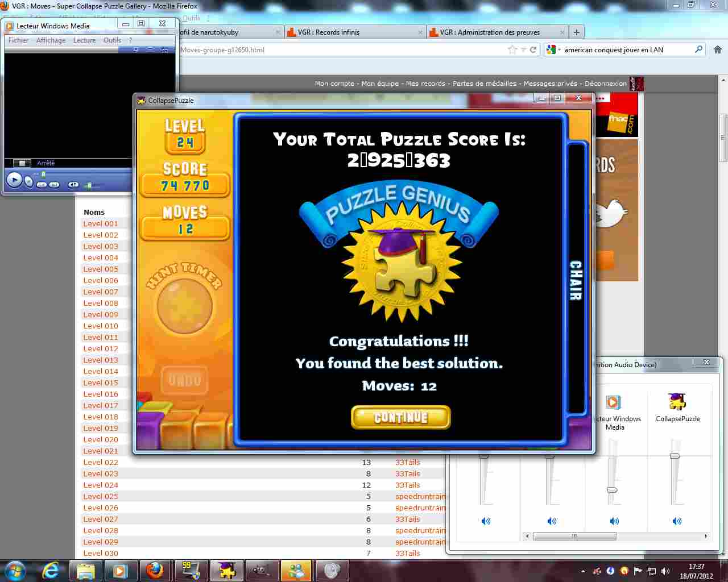728x582 pixels.
Task: Show hidden system tray icons
Action: point(583,571)
